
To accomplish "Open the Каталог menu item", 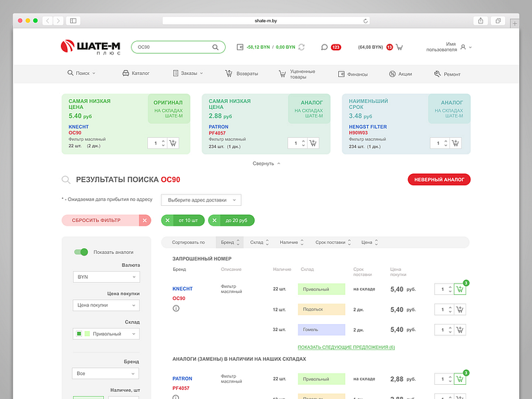I will [136, 74].
